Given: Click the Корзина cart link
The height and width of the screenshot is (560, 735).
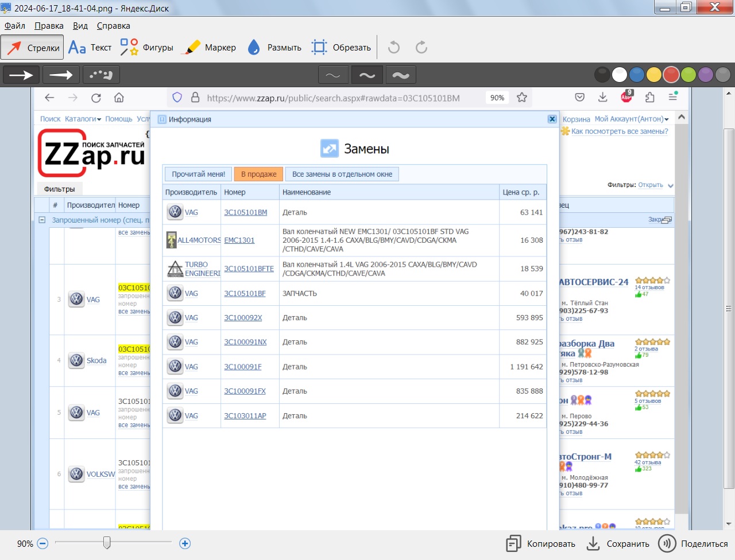Looking at the screenshot, I should click(x=576, y=119).
